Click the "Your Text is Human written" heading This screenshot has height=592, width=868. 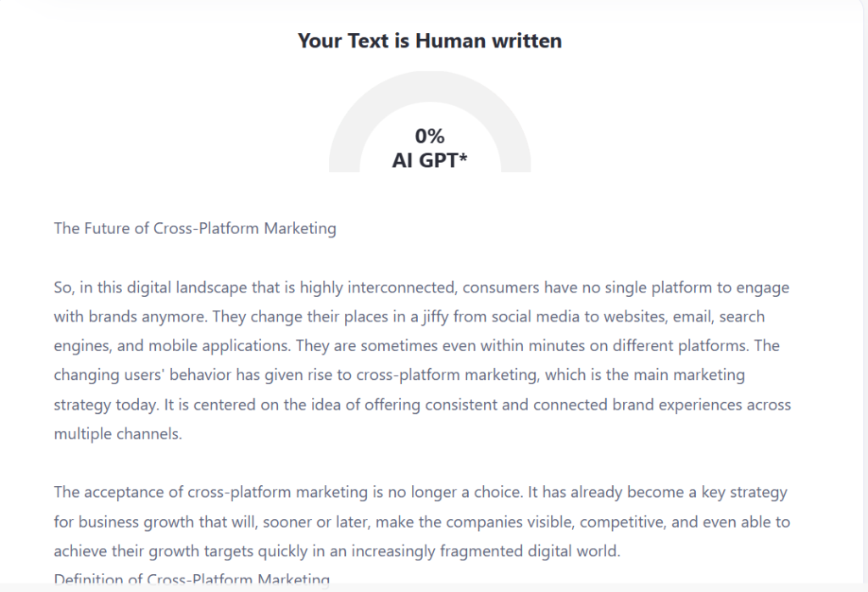pos(429,41)
